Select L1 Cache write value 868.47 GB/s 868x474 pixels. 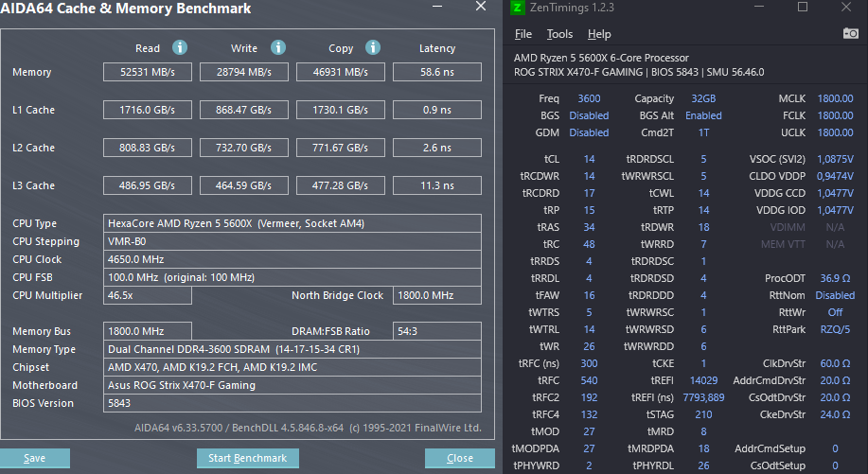pos(243,110)
